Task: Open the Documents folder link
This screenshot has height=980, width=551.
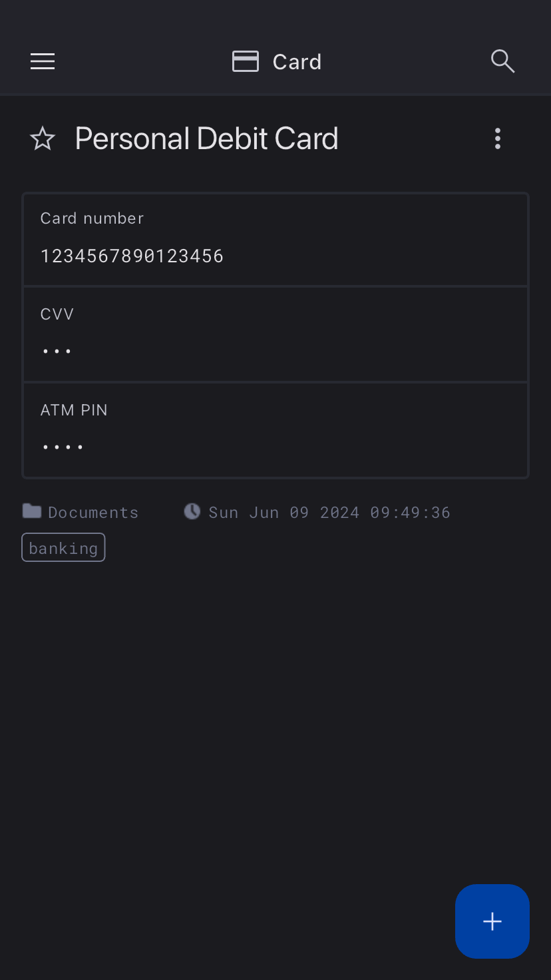Action: point(93,512)
